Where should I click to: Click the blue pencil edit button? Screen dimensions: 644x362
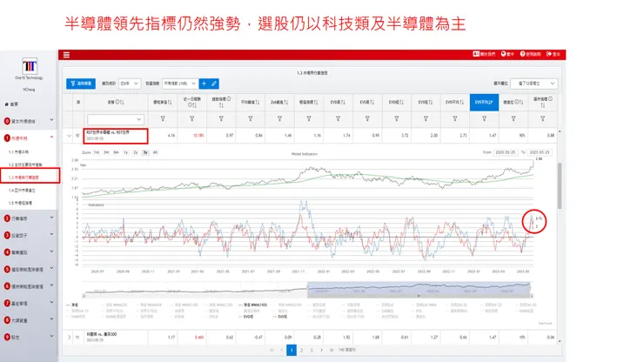tap(214, 84)
